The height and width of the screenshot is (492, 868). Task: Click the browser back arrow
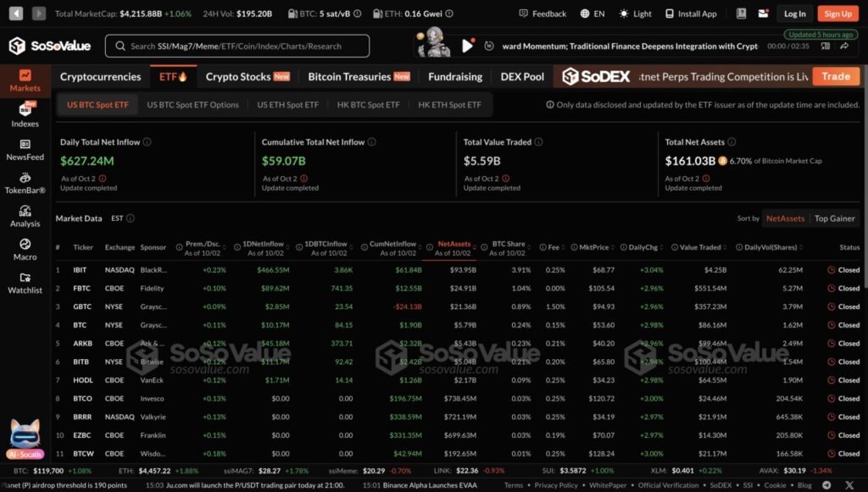(16, 14)
